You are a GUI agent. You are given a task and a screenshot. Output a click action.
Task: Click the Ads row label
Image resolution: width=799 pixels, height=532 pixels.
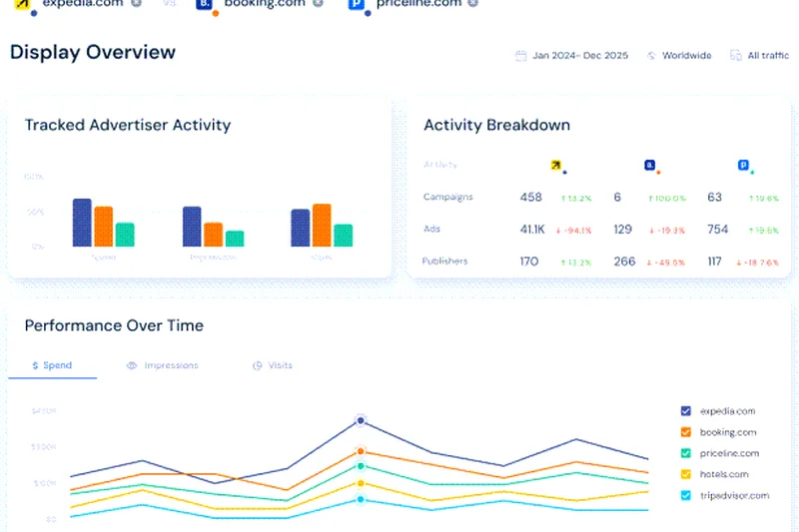tap(431, 230)
